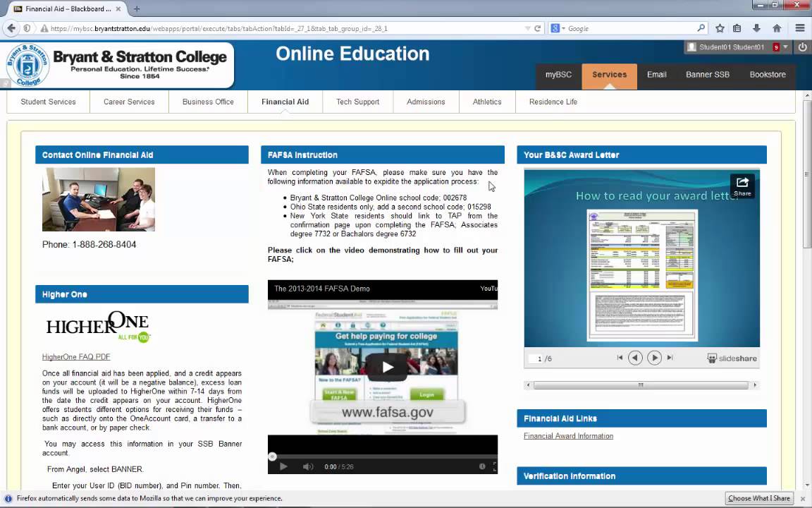
Task: Open the downloads arrow icon
Action: point(756,28)
